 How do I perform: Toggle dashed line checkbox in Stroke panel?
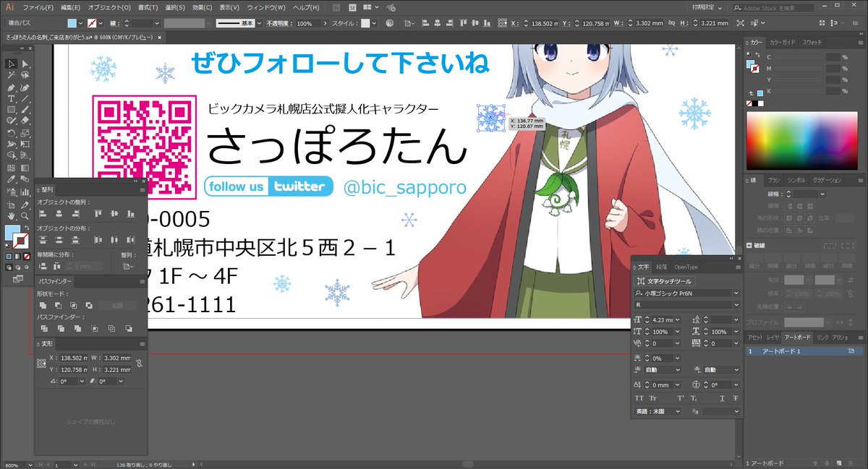click(x=749, y=246)
